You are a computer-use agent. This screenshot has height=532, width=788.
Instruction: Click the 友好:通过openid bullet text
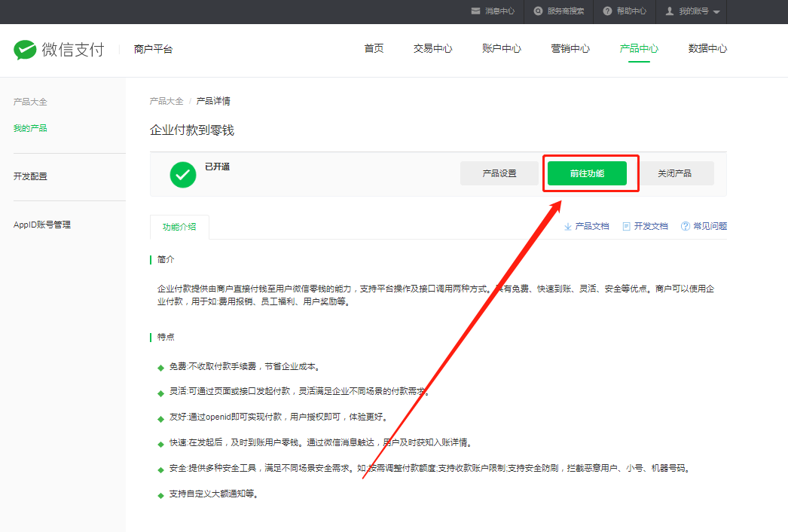pyautogui.click(x=279, y=417)
